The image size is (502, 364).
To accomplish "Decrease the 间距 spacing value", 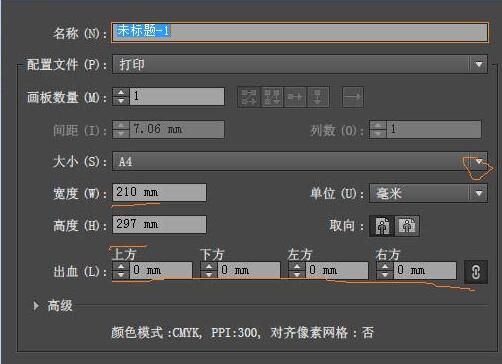I will (121, 134).
